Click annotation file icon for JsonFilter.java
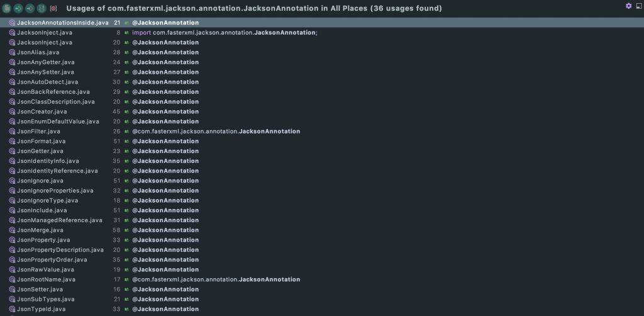644x316 pixels. [12, 131]
